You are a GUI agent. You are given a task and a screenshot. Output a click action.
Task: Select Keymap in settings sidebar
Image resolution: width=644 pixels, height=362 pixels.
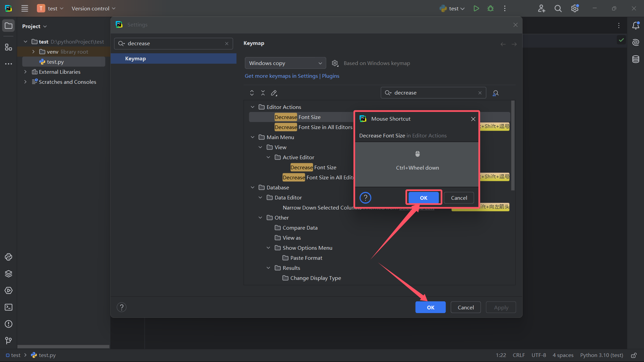coord(136,59)
